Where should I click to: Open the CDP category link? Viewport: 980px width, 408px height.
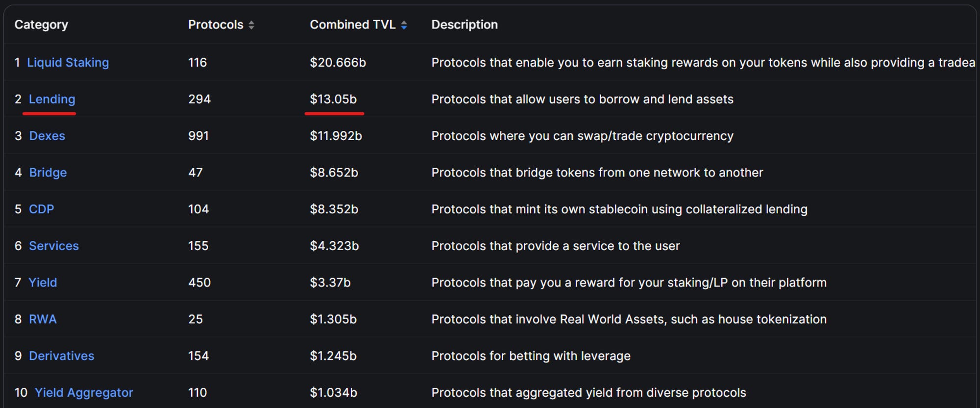point(42,209)
